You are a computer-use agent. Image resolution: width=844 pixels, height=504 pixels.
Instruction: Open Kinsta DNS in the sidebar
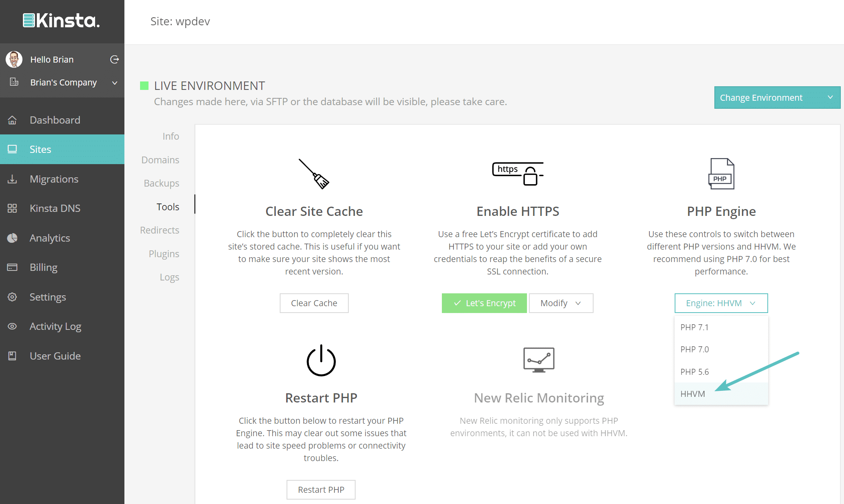click(x=62, y=208)
